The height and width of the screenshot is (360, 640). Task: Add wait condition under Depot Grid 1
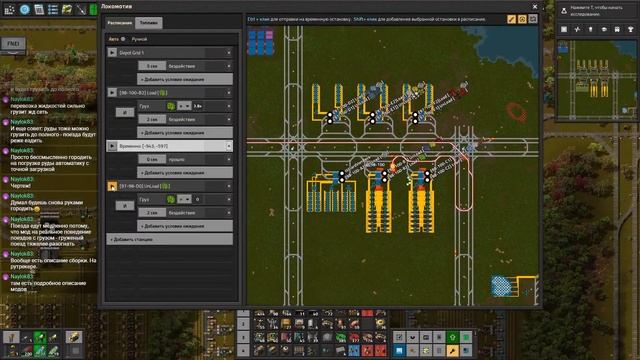tap(185, 79)
